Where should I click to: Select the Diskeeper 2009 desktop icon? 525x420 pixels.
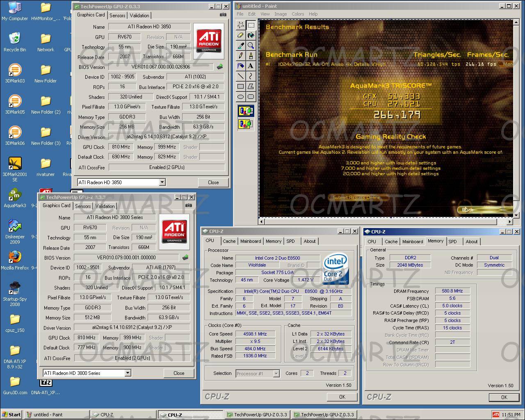15,232
